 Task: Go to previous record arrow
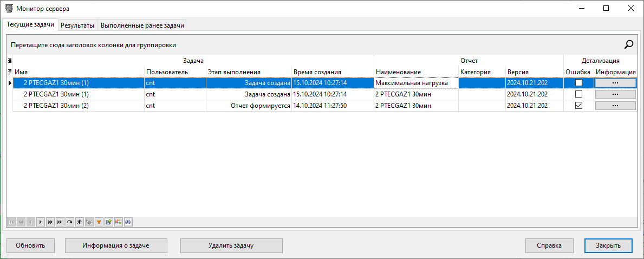[x=31, y=222]
